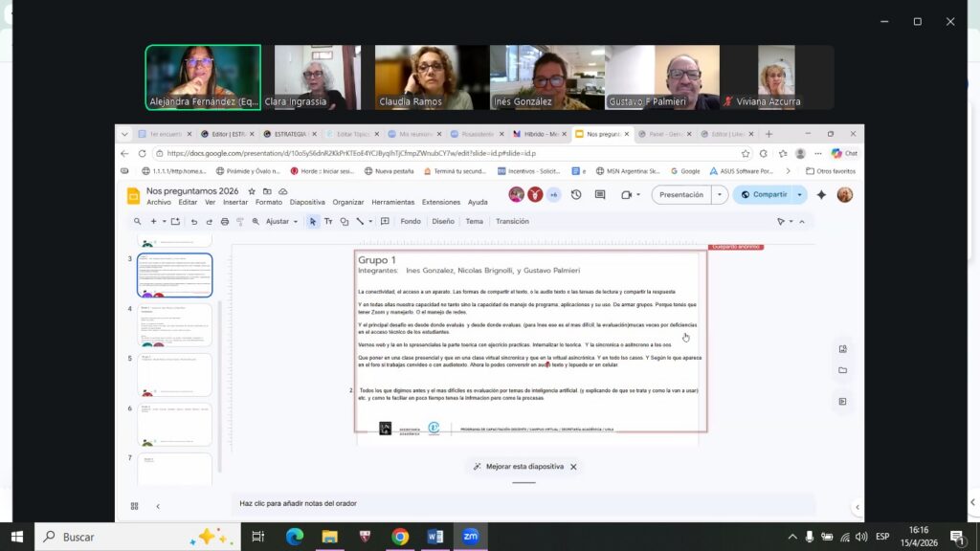
Task: Click the undo arrow in toolbar
Action: click(194, 221)
